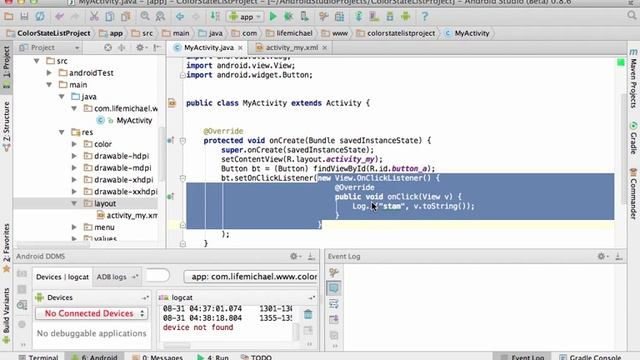Click the Attach debugger icon
640x360 pixels.
pyautogui.click(x=304, y=17)
